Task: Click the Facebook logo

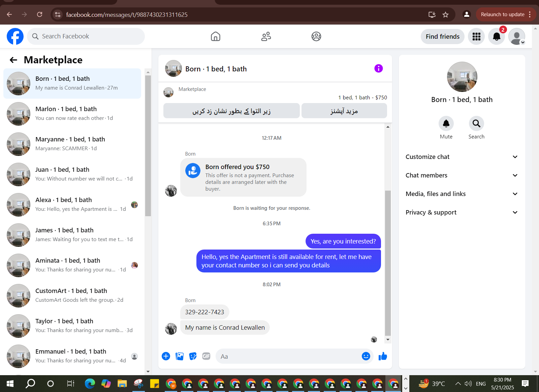Action: tap(15, 36)
